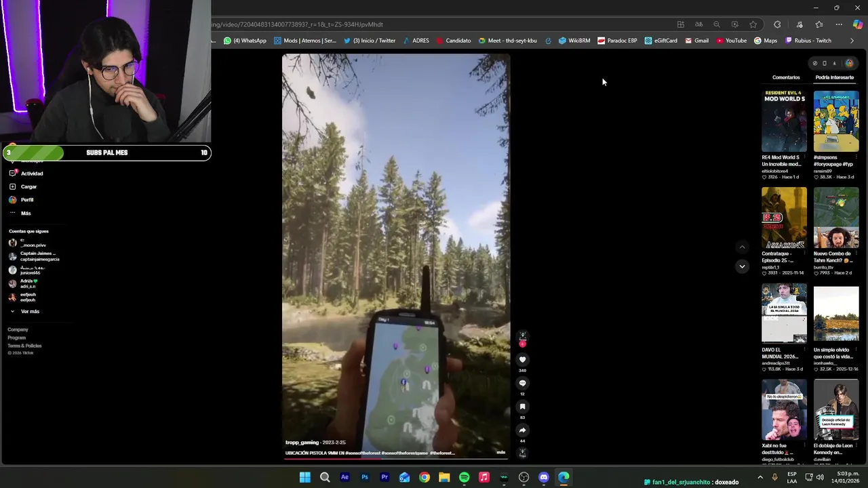Open the clock and date in tray

(846, 477)
